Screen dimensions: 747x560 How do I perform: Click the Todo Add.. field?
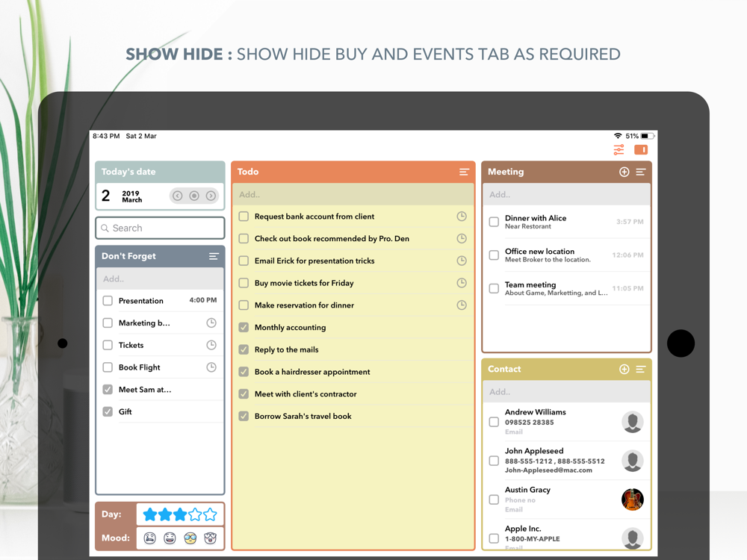click(353, 194)
